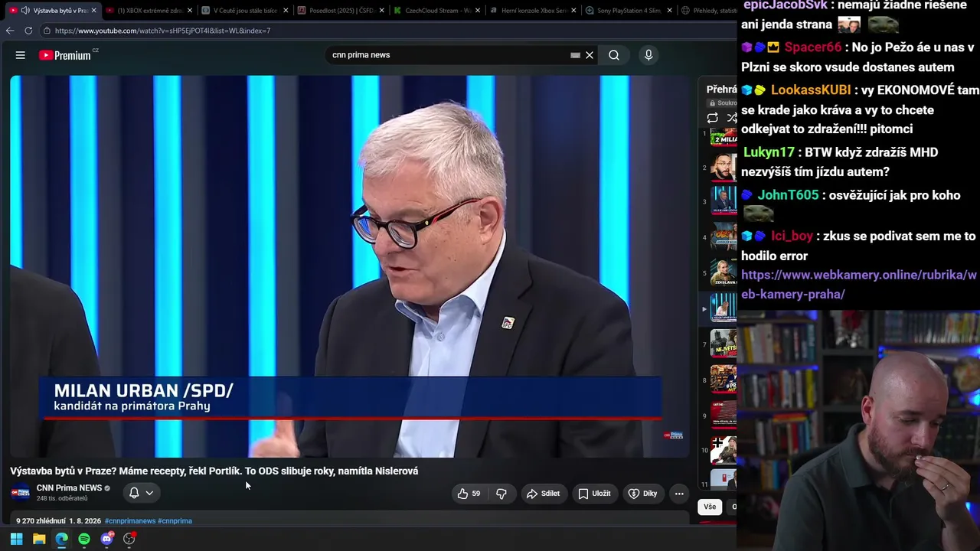Toggle playlist shuffle icon

[x=732, y=118]
